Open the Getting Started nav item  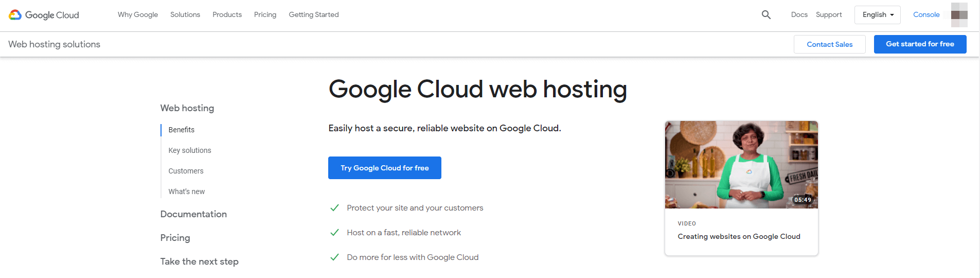point(314,15)
